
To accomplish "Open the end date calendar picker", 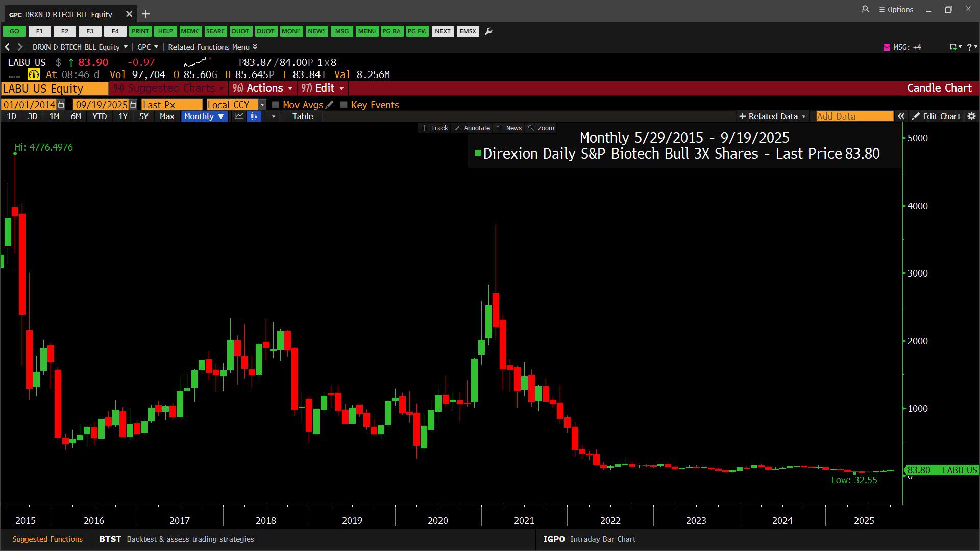I will [133, 105].
